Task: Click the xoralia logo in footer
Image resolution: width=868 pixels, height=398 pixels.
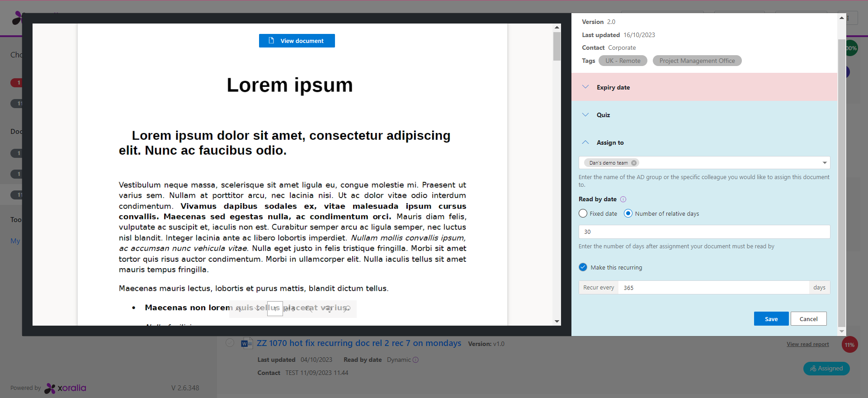Action: pos(66,388)
